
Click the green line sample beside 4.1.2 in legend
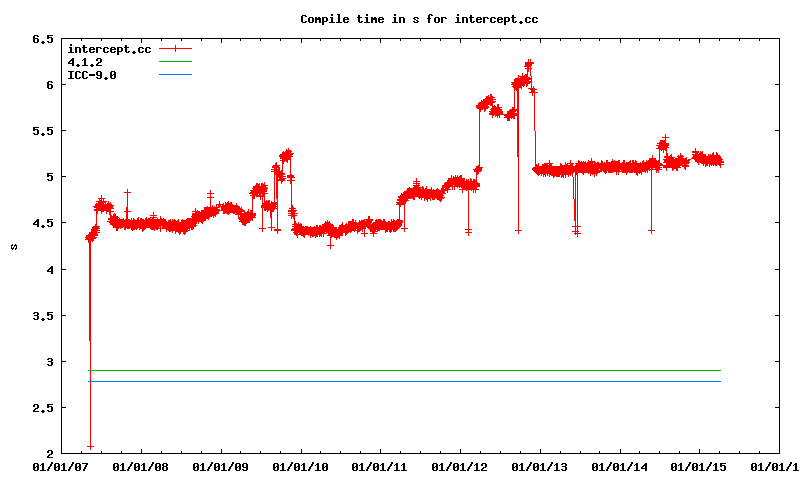click(x=174, y=62)
